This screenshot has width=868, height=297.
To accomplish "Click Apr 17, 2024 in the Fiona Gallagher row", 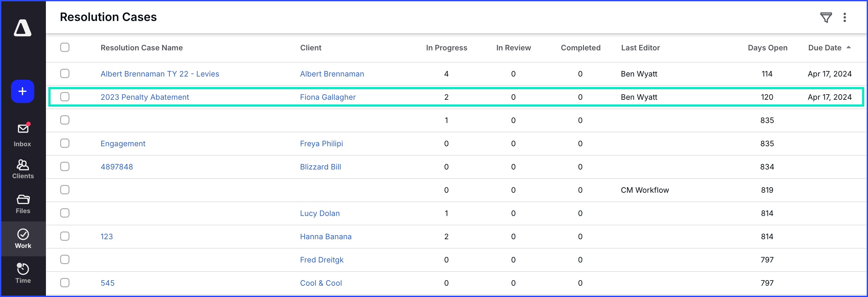I will pyautogui.click(x=829, y=97).
